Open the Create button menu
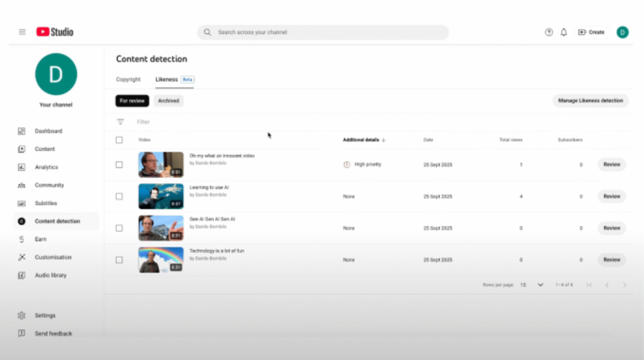The image size is (644, 360). click(591, 32)
